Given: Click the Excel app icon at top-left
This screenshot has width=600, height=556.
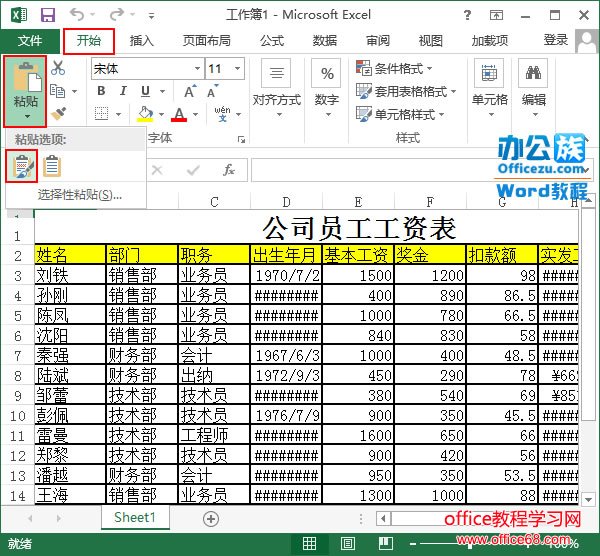Looking at the screenshot, I should [20, 15].
